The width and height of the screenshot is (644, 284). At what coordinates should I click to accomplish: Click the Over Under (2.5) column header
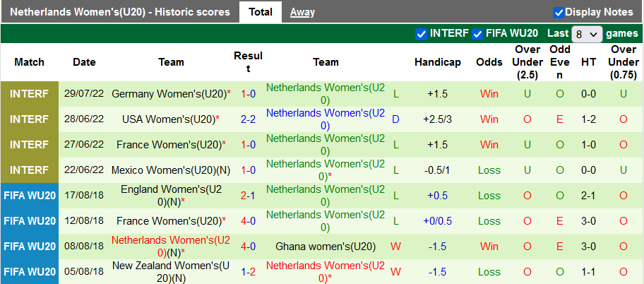[527, 62]
